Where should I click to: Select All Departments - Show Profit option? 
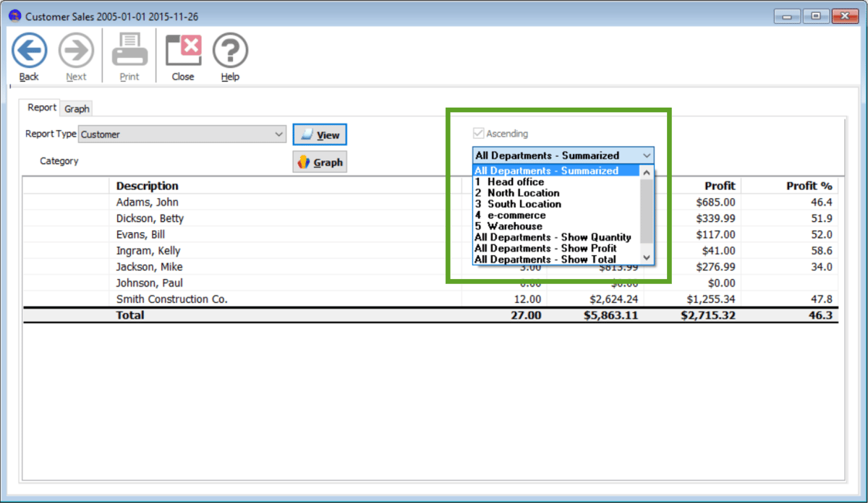click(x=545, y=248)
